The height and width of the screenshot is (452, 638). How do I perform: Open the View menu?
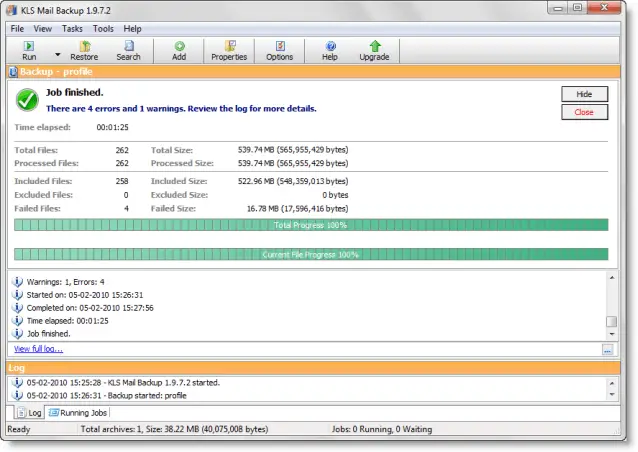tap(42, 28)
